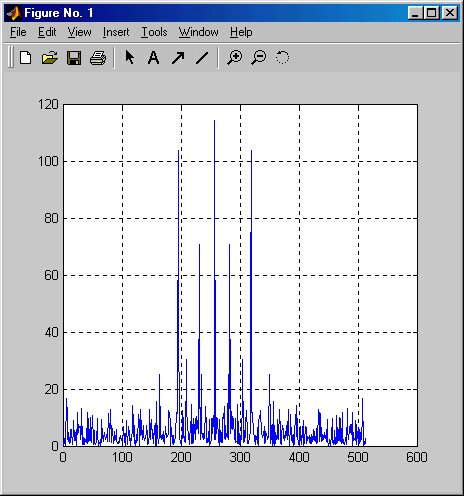The width and height of the screenshot is (464, 496).
Task: Click the tallest peak in the plot
Action: click(214, 121)
